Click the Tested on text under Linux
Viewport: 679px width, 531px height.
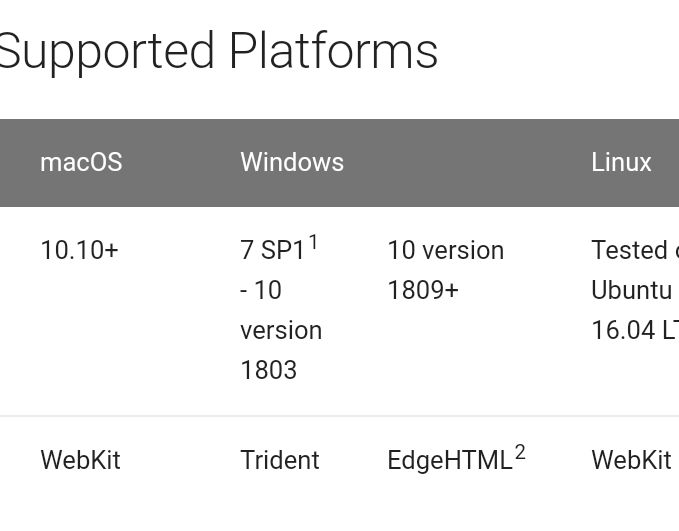point(635,250)
